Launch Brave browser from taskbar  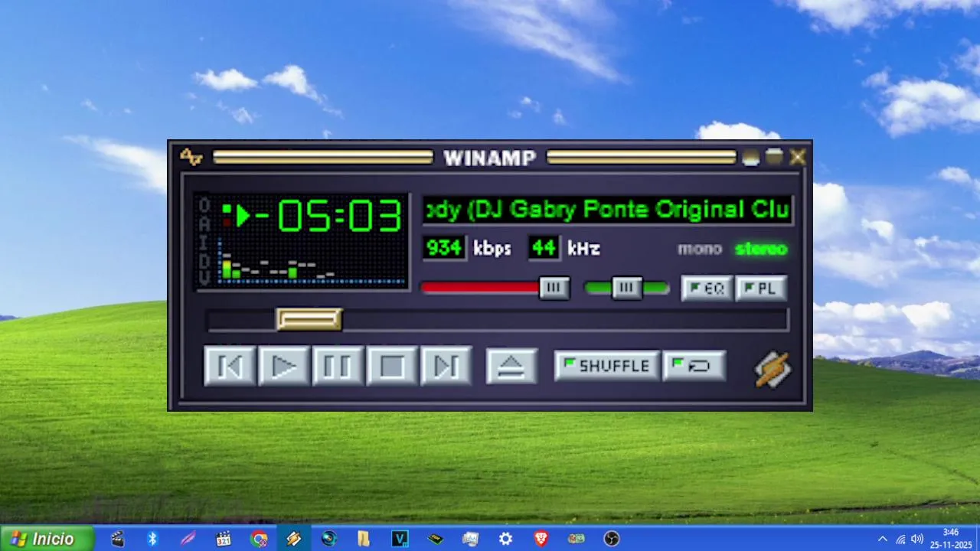pos(541,539)
